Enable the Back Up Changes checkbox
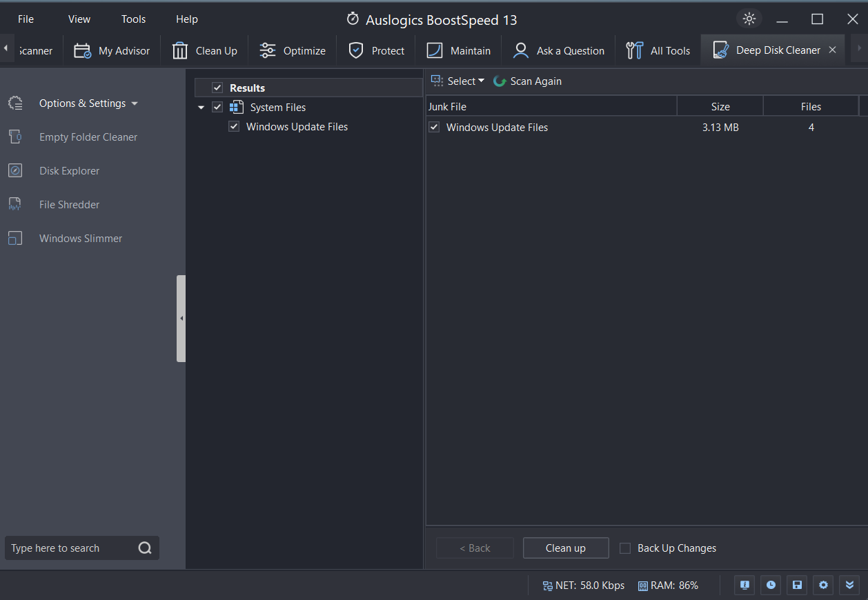 point(625,548)
